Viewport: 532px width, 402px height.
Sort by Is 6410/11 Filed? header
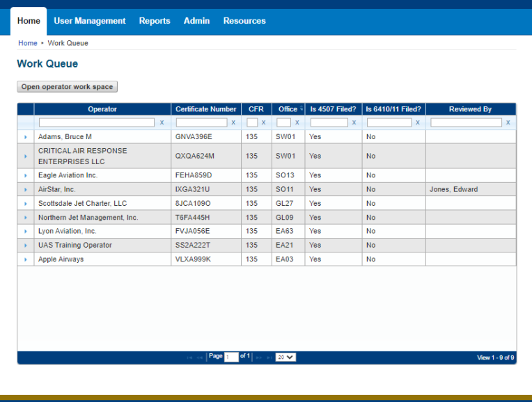(393, 109)
